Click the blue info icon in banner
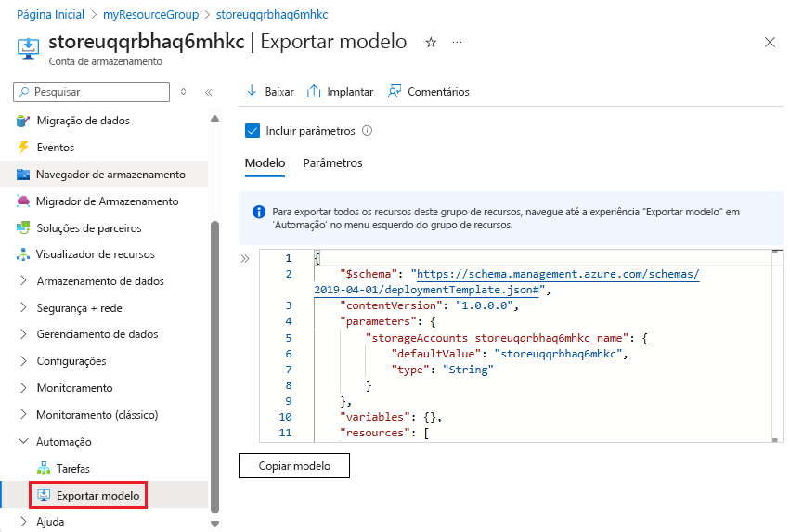 pos(259,212)
